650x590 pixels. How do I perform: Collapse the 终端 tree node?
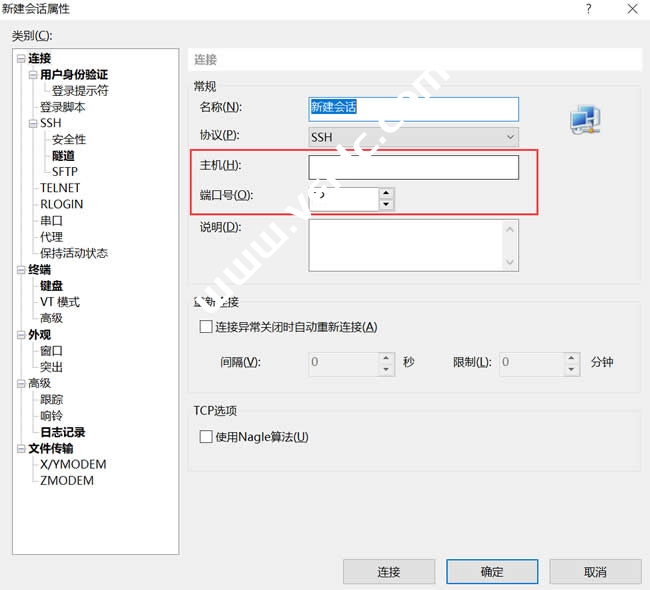(x=21, y=270)
